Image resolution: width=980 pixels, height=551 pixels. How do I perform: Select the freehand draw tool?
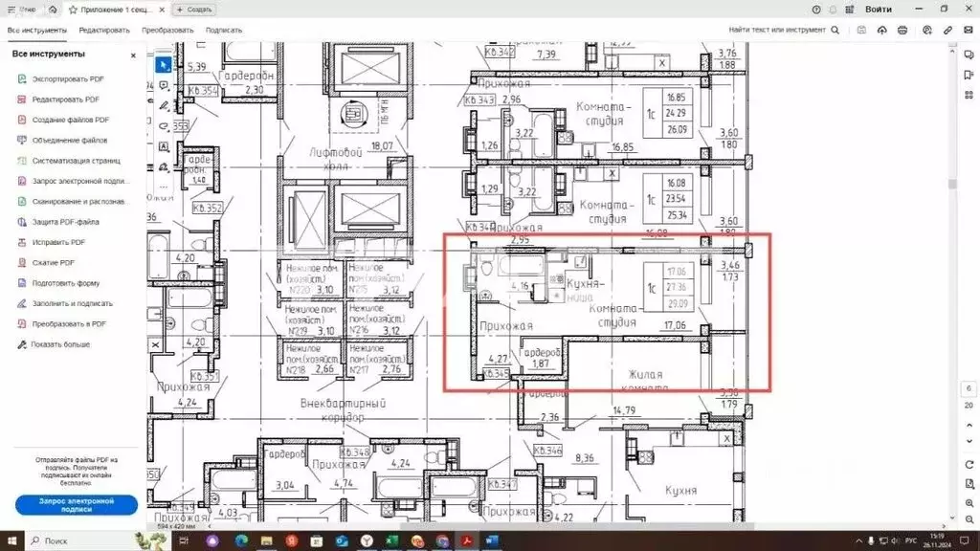pyautogui.click(x=164, y=125)
